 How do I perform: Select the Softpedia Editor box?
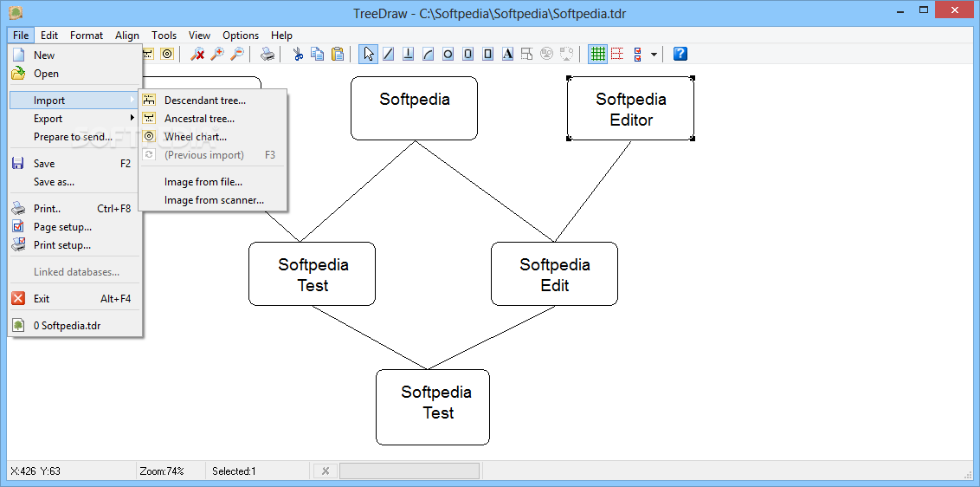point(630,108)
